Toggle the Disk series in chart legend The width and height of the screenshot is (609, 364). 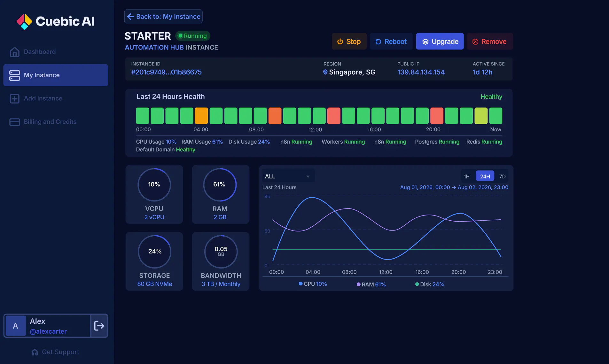coord(429,284)
